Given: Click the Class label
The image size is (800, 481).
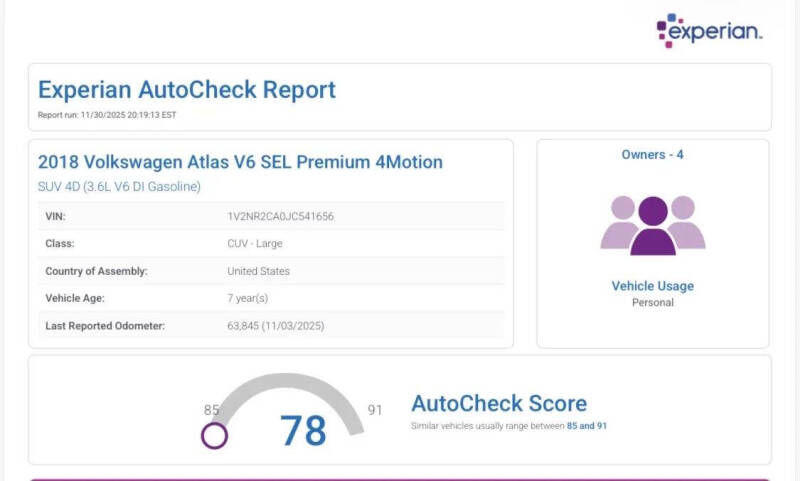Looking at the screenshot, I should 60,244.
